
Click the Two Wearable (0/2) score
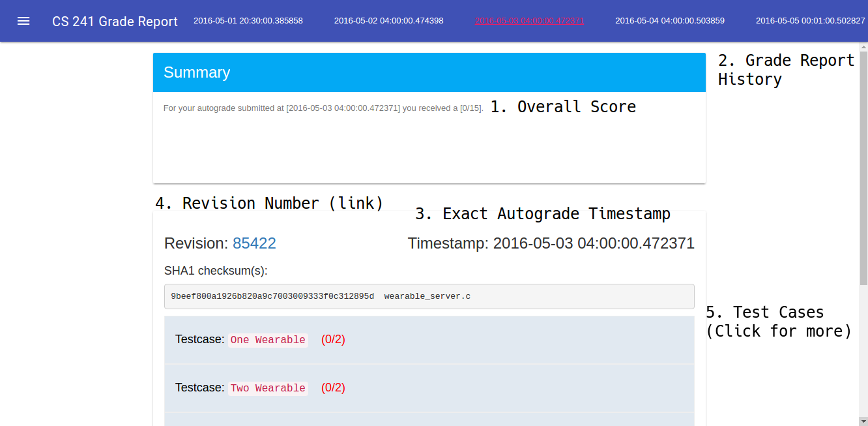333,388
